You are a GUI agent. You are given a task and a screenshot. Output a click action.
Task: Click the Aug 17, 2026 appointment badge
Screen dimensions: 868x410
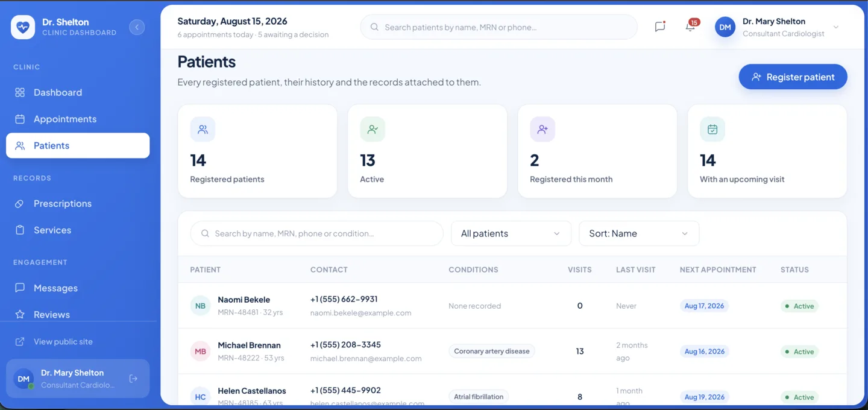click(x=704, y=306)
